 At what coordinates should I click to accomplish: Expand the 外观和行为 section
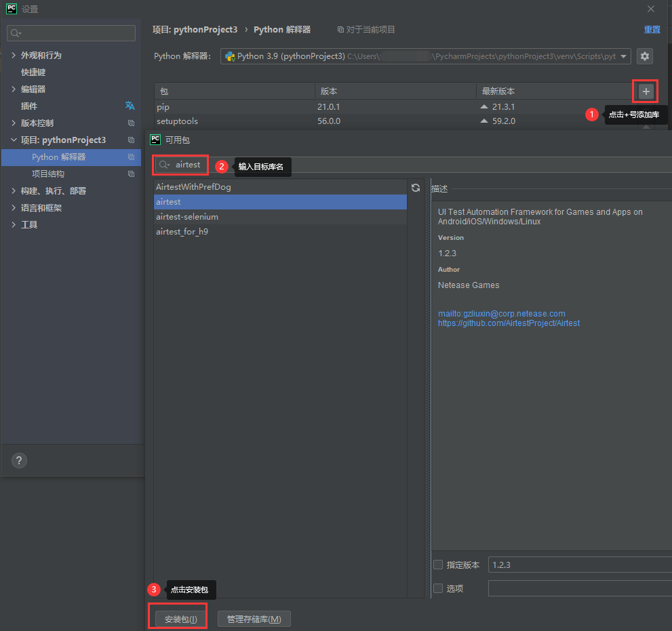point(14,56)
